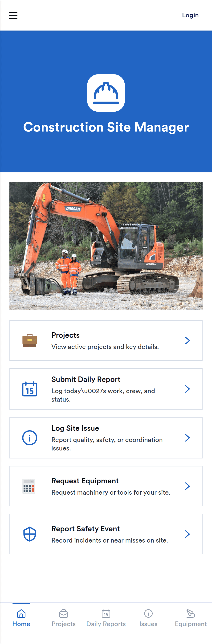Click the shield icon for Safety Event
Image resolution: width=212 pixels, height=644 pixels.
click(x=30, y=534)
